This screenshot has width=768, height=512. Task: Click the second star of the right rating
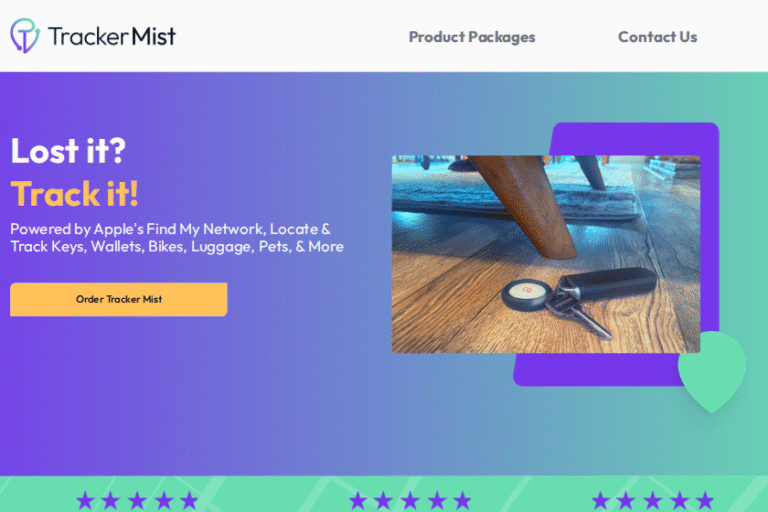pyautogui.click(x=626, y=501)
